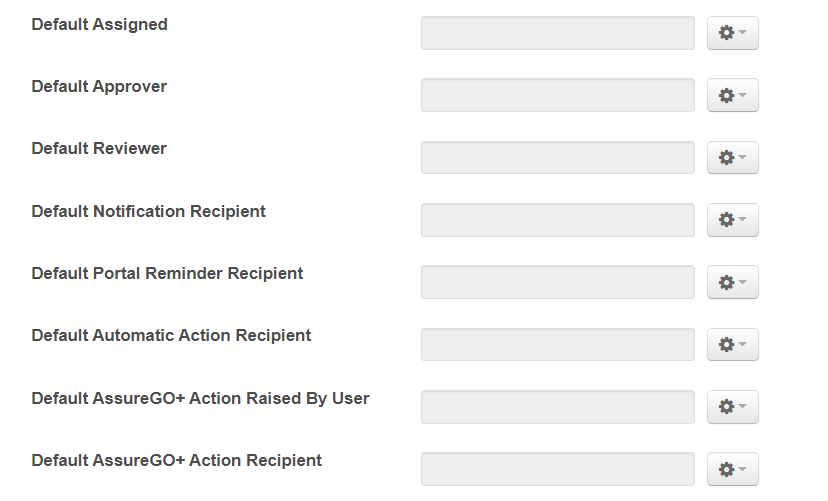Click the AssureGO+ Action Raised By User field

(557, 407)
